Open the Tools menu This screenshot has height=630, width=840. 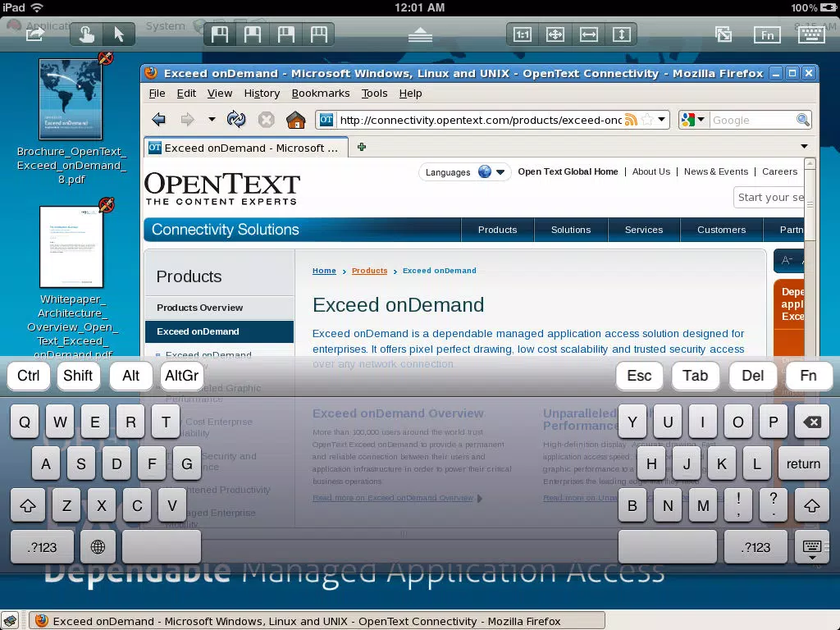click(x=374, y=94)
